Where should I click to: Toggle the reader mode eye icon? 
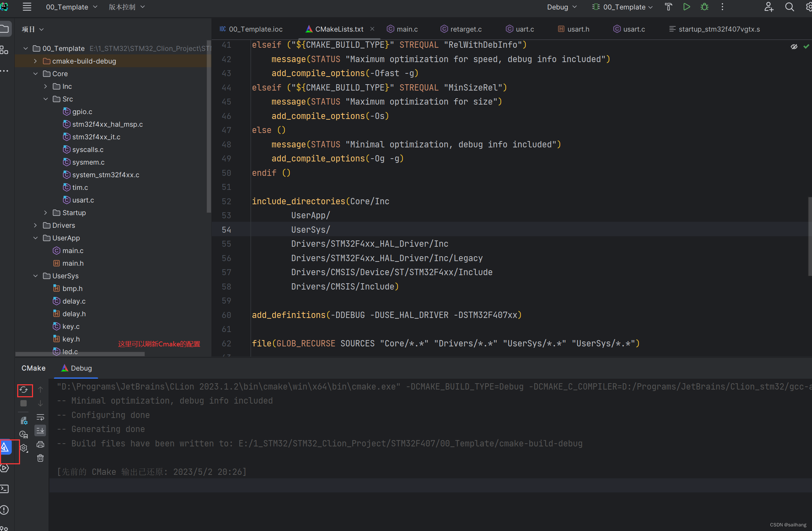click(x=794, y=47)
